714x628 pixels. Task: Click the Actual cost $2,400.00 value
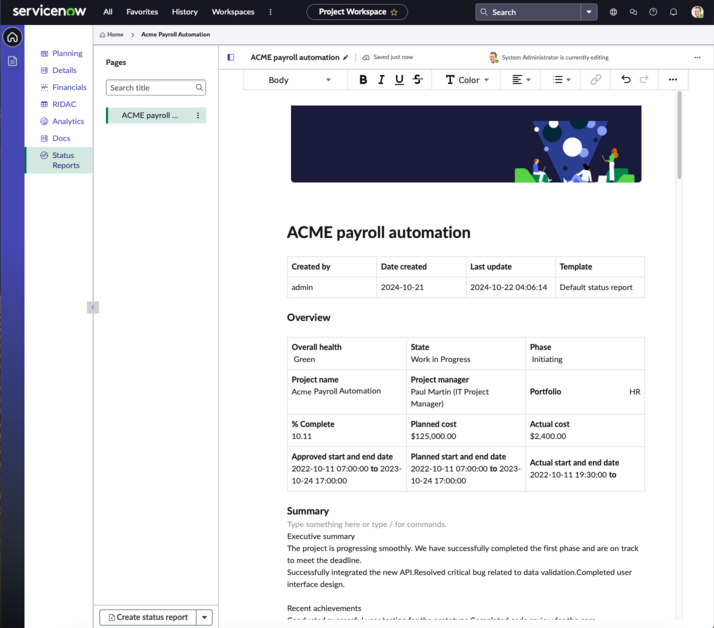pos(548,436)
